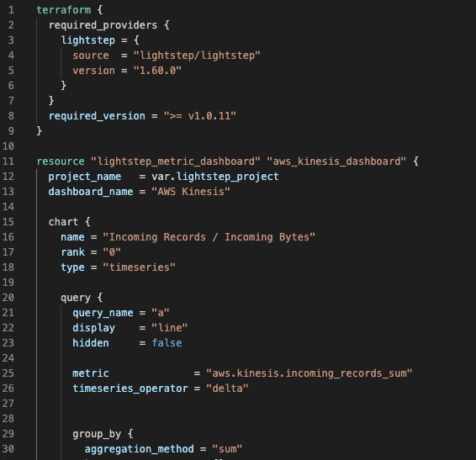The width and height of the screenshot is (476, 460).
Task: Click the required_version attribute name
Action: point(97,116)
